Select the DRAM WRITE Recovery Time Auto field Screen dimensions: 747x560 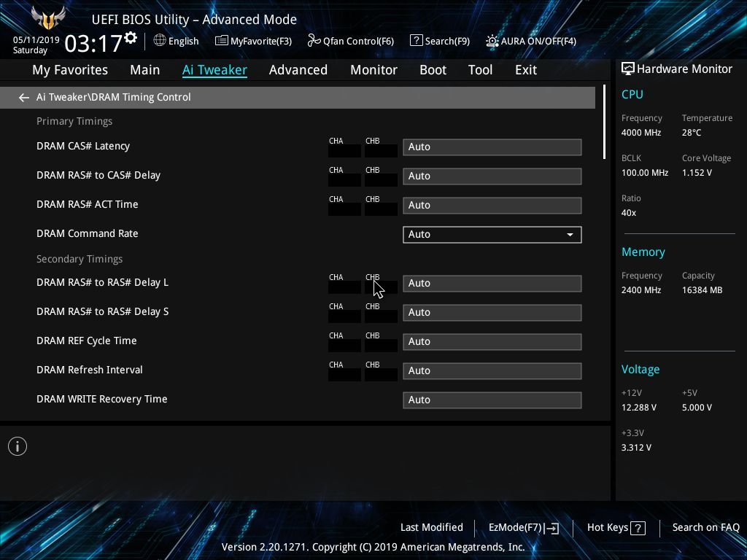click(x=492, y=400)
